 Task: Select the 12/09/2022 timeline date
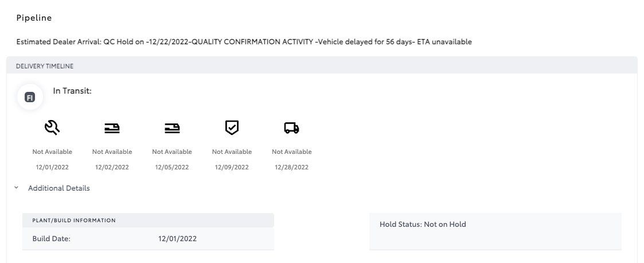click(232, 167)
